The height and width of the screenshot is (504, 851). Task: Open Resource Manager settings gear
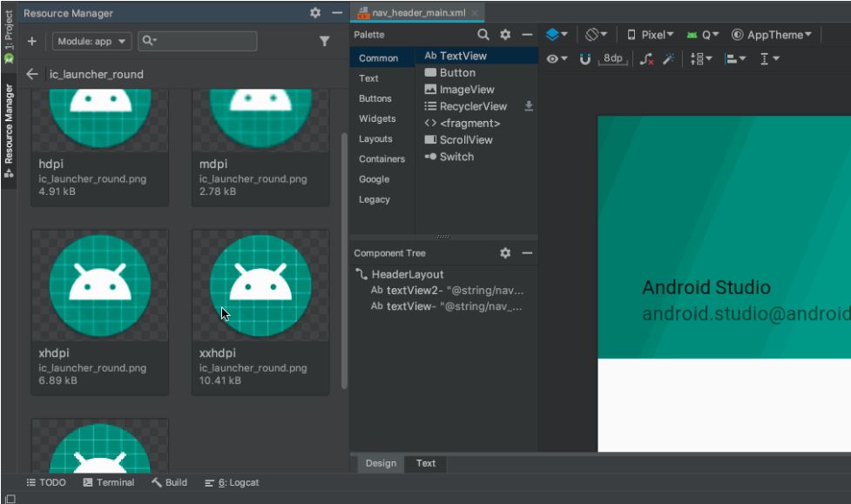coord(315,12)
